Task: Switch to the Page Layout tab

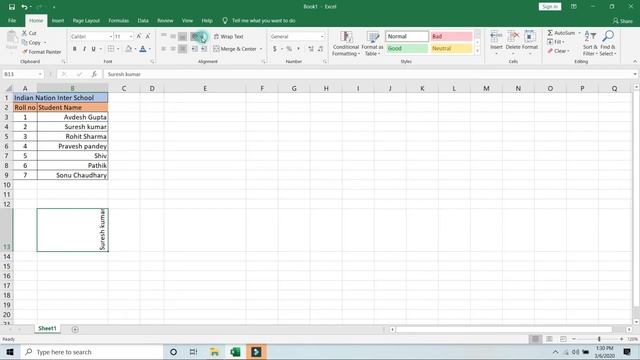Action: 86,20
